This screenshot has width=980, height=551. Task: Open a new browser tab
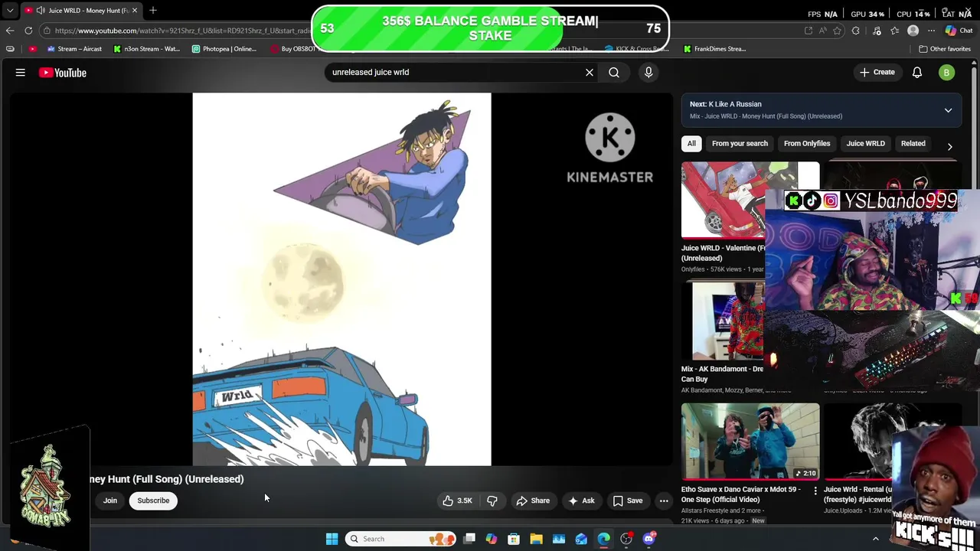click(153, 10)
